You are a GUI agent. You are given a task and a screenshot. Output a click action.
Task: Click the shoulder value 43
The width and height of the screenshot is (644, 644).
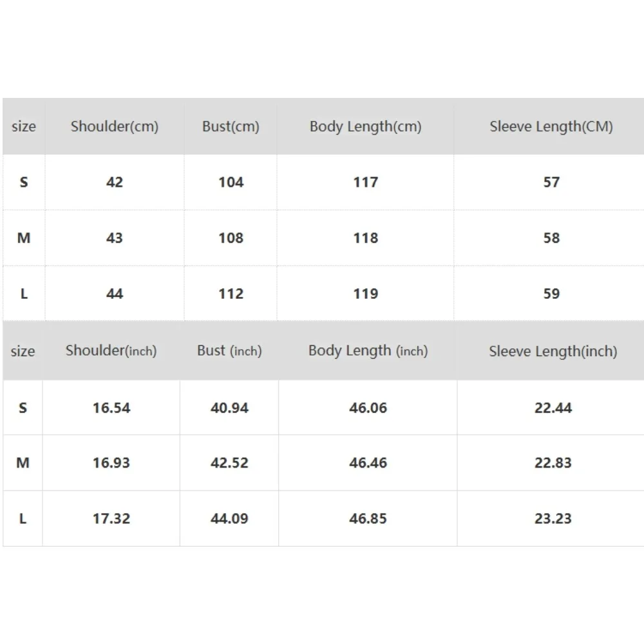click(x=115, y=238)
